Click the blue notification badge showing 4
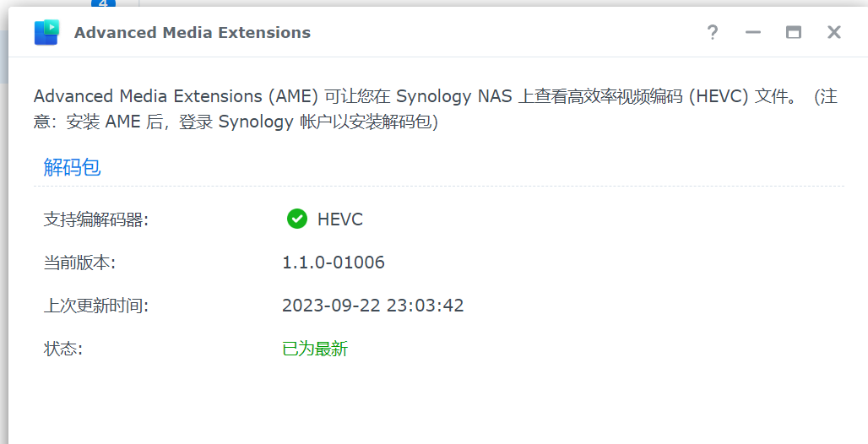 coord(103,3)
